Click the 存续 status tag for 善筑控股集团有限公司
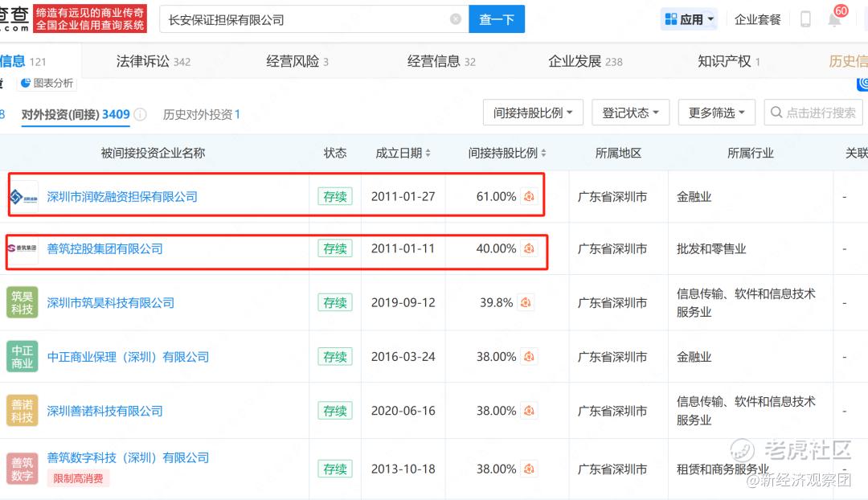Viewport: 868px width, 500px height. pyautogui.click(x=335, y=248)
